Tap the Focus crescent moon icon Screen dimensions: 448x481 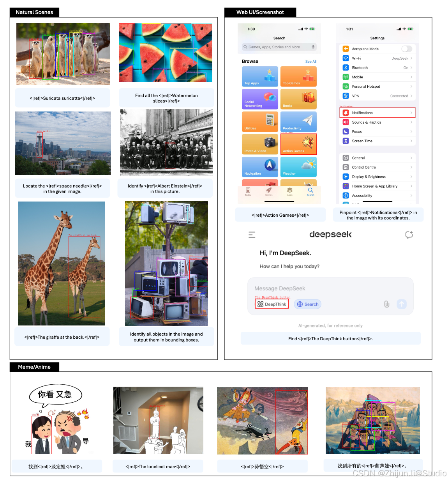(345, 131)
